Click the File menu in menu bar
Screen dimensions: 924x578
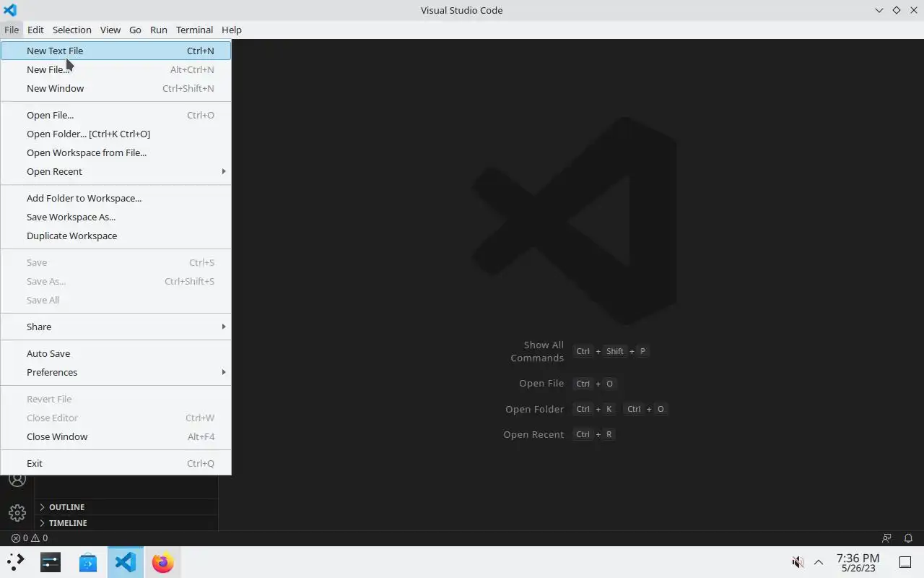pos(12,30)
